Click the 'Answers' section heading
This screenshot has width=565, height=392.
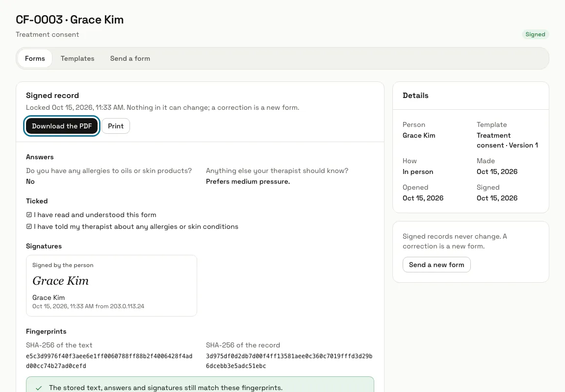[x=40, y=157]
